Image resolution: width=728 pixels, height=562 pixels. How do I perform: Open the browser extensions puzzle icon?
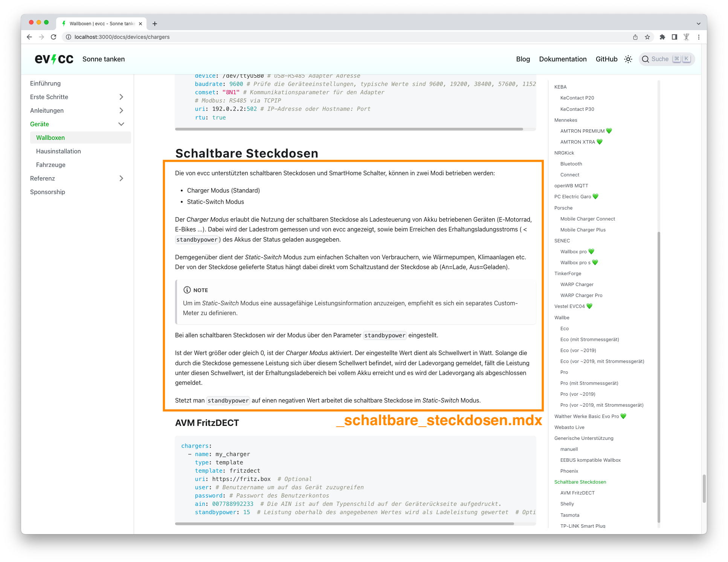(662, 37)
